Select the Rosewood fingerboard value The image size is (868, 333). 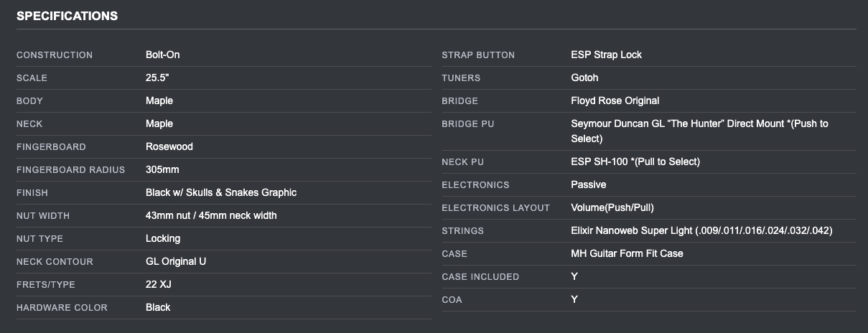[169, 146]
